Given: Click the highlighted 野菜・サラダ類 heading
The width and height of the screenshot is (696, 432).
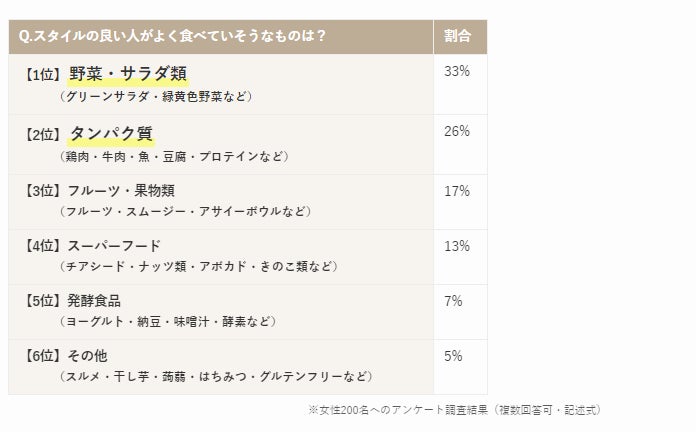Looking at the screenshot, I should point(128,74).
